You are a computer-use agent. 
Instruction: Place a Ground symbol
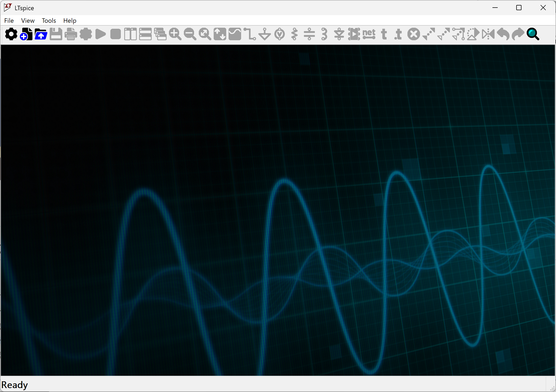point(265,34)
